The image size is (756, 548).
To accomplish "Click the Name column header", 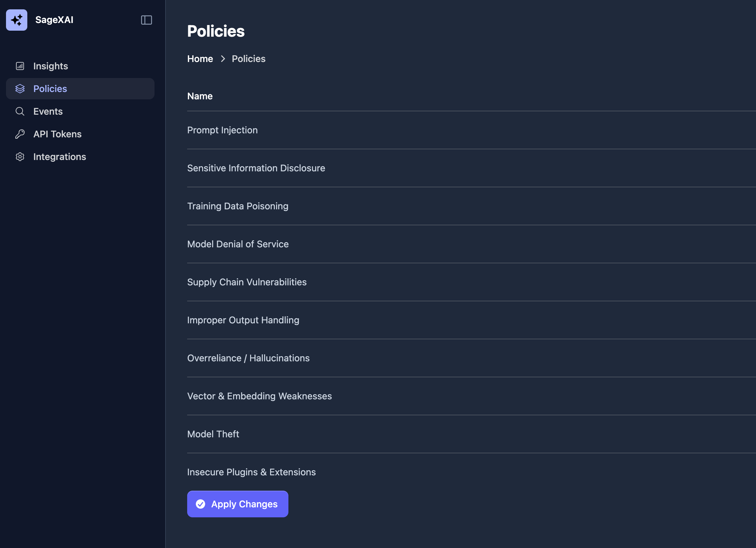I will (200, 96).
